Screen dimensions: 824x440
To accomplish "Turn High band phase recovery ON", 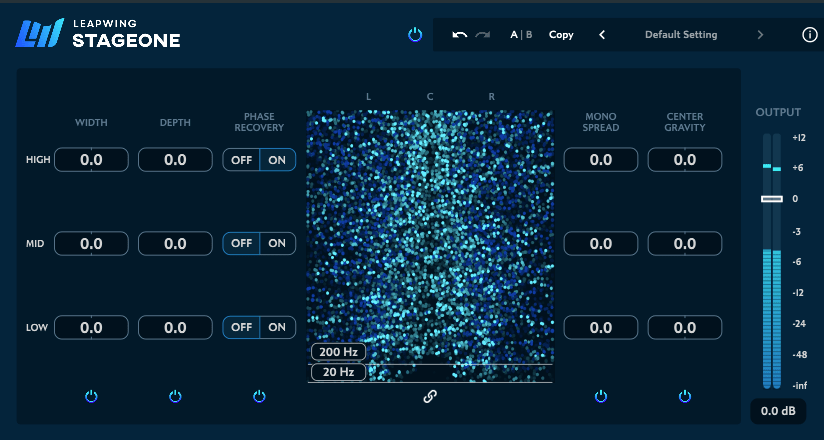I will (277, 160).
